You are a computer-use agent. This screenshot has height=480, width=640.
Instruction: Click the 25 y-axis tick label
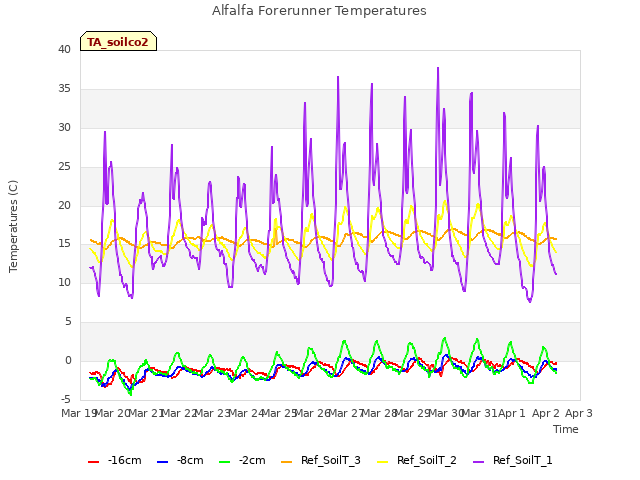[x=64, y=167]
